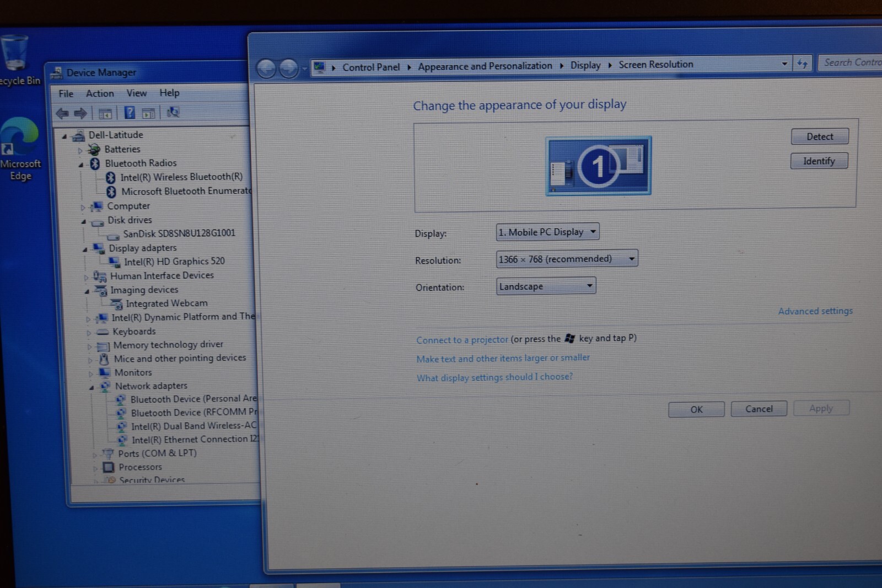Select Bluetooth Device (Personal Area) network adapter
This screenshot has height=588, width=882.
tap(193, 398)
